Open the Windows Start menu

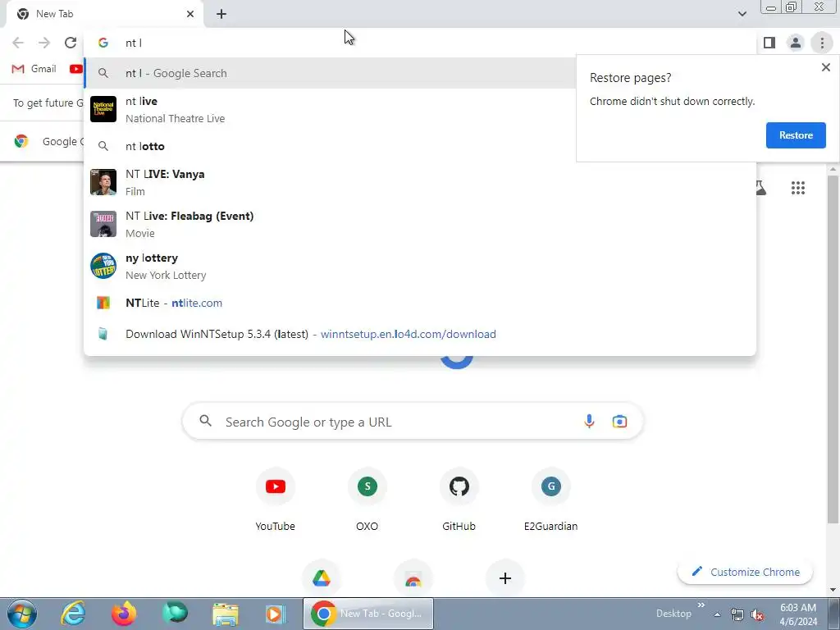pyautogui.click(x=22, y=614)
